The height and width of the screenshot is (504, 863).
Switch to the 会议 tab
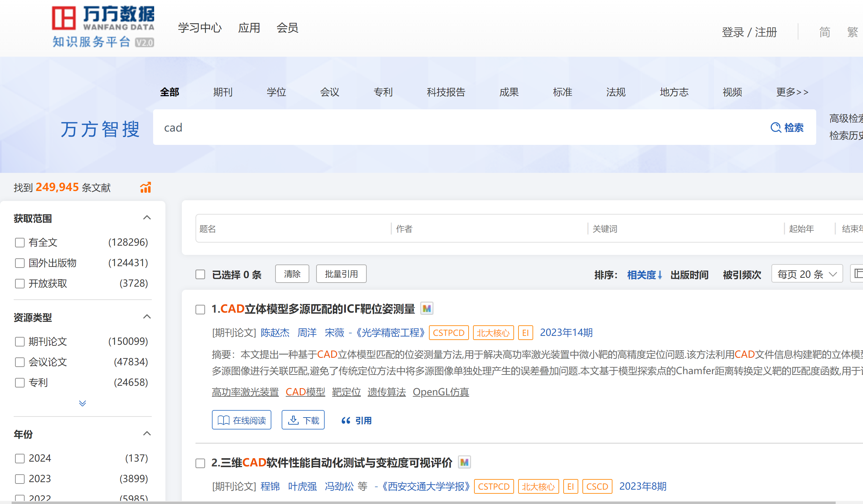(330, 92)
